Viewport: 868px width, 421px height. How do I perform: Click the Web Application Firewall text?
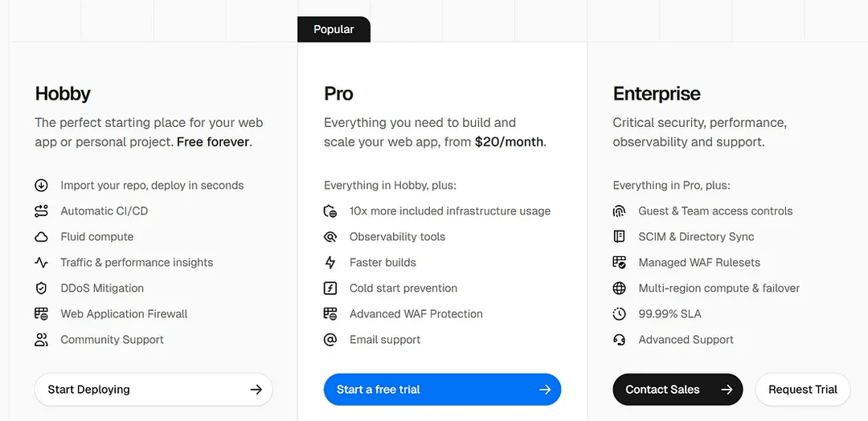pos(124,313)
